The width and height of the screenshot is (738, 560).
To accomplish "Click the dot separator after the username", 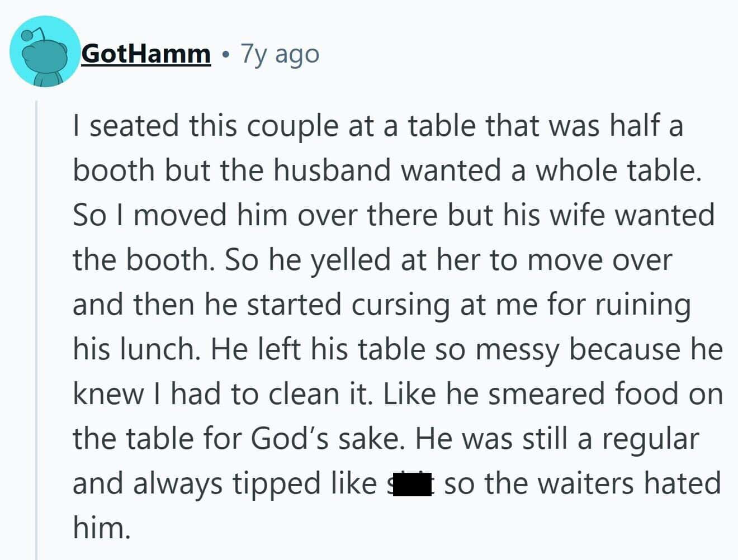I will click(225, 55).
